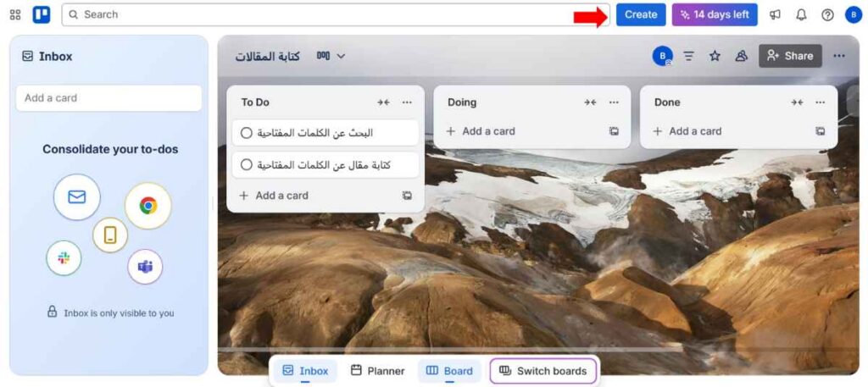Star the كتابة المقالات board

point(715,56)
